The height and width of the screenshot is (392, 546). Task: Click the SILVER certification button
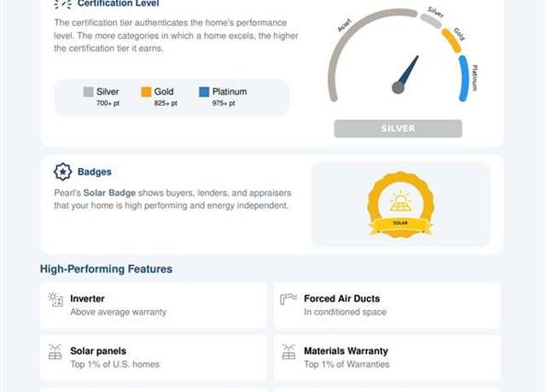(398, 129)
